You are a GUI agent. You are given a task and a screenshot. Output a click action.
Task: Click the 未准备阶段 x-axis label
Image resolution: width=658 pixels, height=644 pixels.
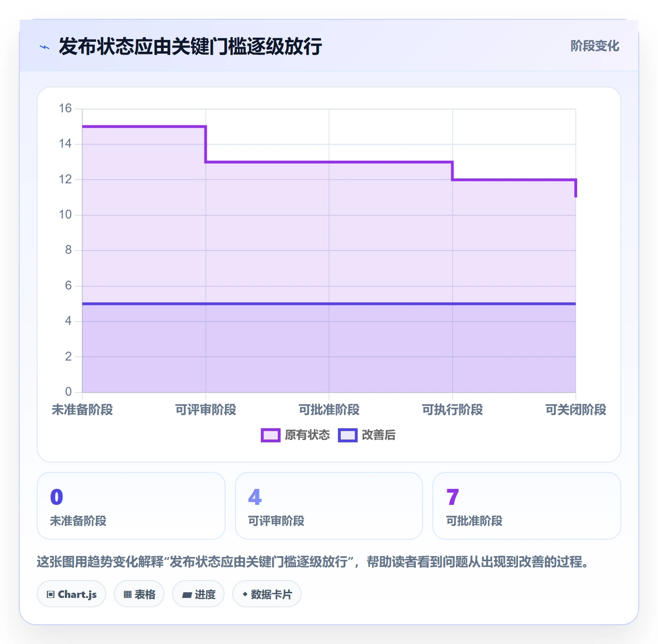(82, 410)
